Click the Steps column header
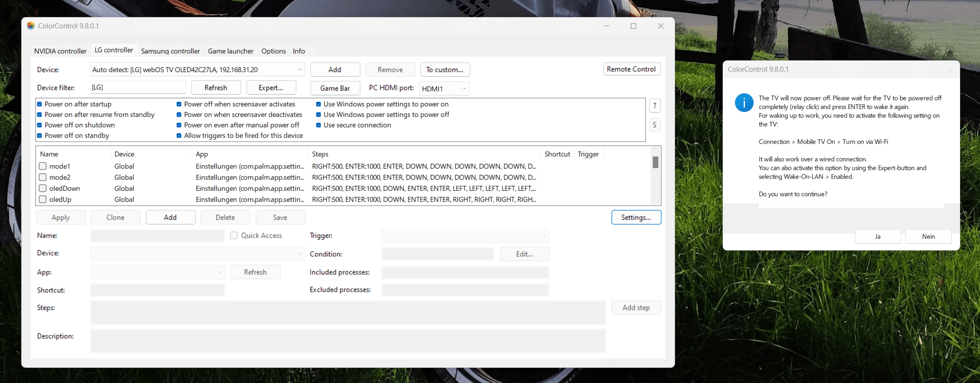Image resolution: width=980 pixels, height=383 pixels. (x=425, y=154)
